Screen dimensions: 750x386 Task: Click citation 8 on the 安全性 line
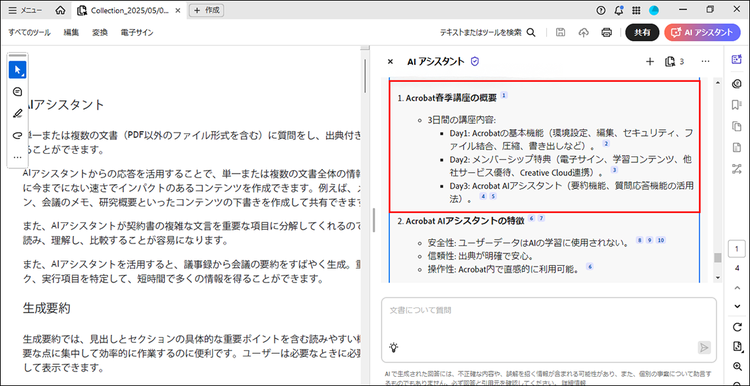[x=639, y=240]
